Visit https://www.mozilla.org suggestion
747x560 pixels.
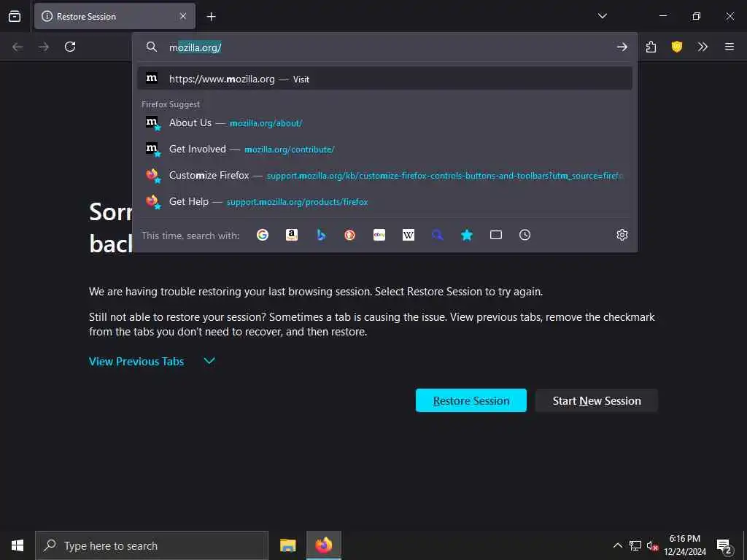click(385, 79)
